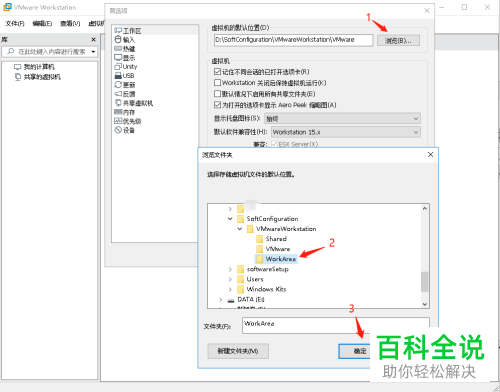
Task: Expand the Windows Kits tree node
Action: [230, 289]
